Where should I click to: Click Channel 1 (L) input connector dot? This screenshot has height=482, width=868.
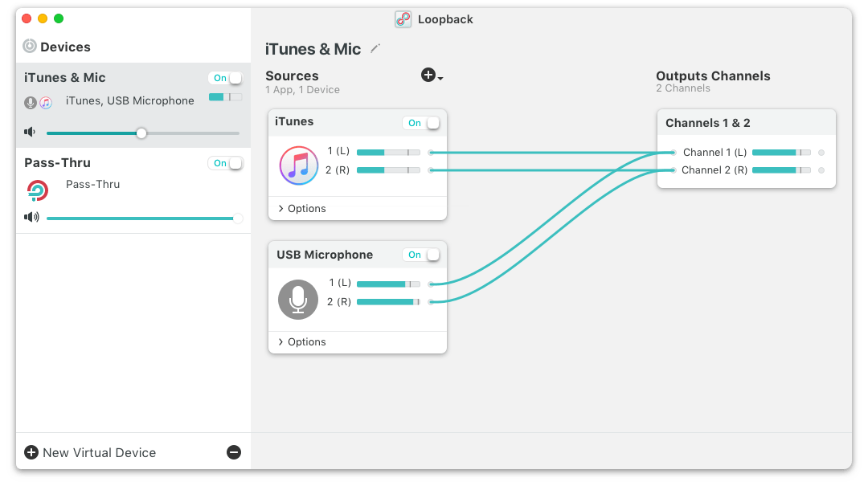[674, 152]
